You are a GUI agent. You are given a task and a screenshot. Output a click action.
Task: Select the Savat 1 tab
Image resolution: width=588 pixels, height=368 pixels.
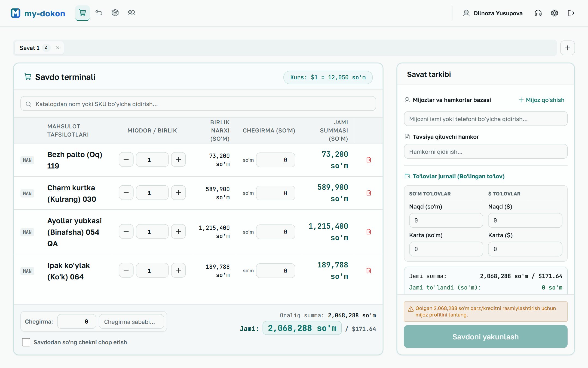tap(29, 48)
